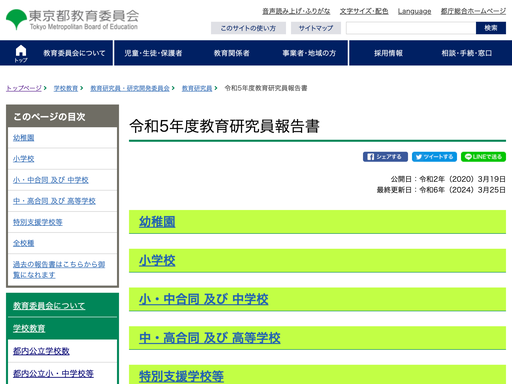Open the 採用情報 navigation menu
The image size is (512, 384).
tap(388, 53)
